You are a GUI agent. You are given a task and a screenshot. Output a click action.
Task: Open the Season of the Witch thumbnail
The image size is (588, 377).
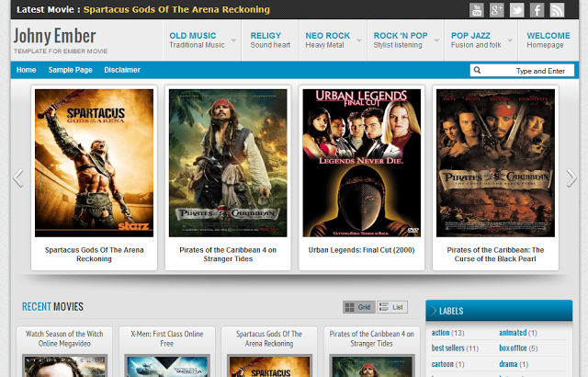pos(64,366)
